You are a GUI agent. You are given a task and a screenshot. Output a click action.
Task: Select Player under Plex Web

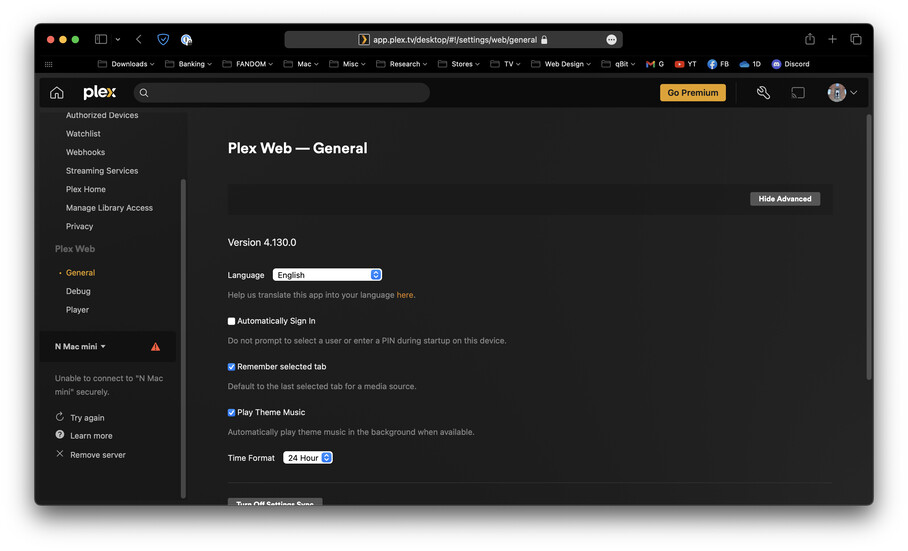77,310
